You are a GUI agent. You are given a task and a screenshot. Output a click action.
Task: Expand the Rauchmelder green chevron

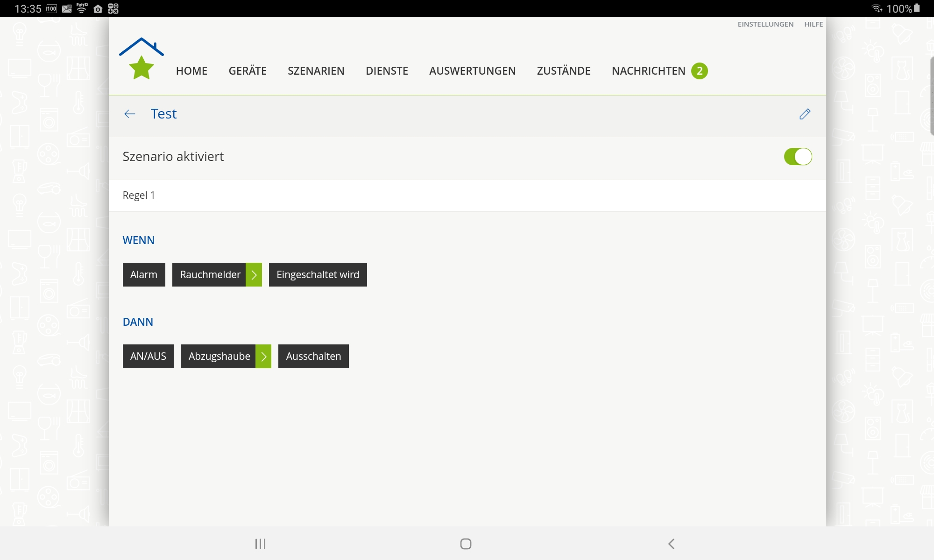pos(254,275)
